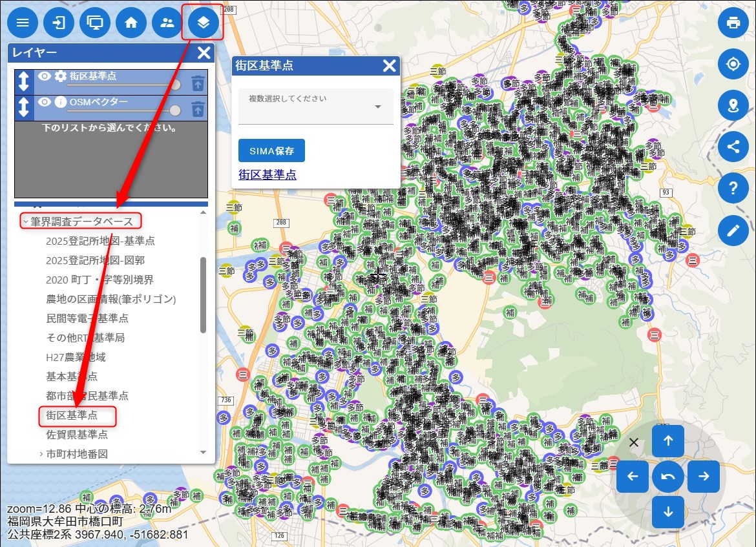Expand the 市町村地番図 tree group
The height and width of the screenshot is (547, 756).
(x=41, y=454)
